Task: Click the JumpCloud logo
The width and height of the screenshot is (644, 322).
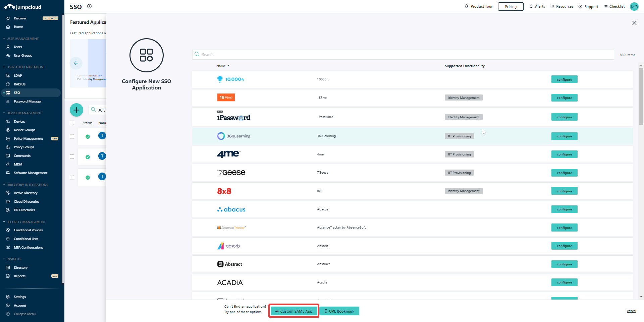Action: [x=22, y=6]
